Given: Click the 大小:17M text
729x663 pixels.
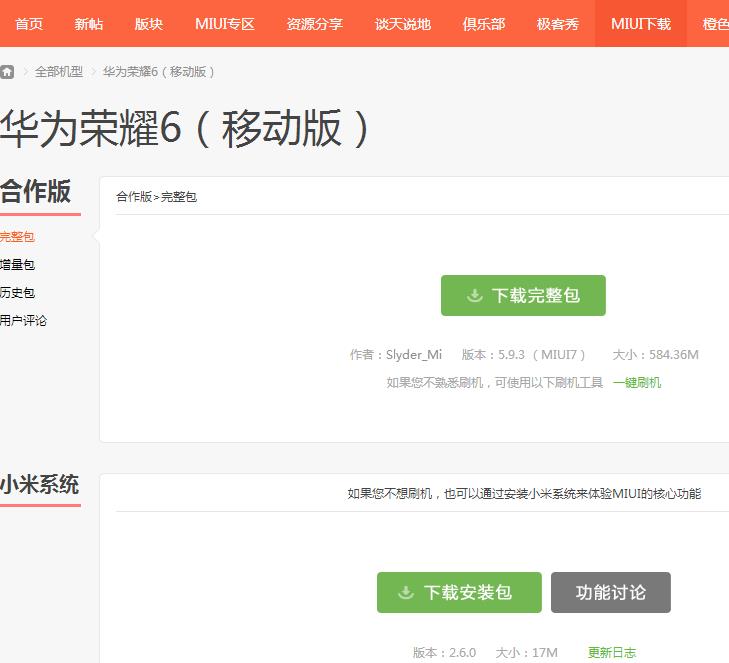Looking at the screenshot, I should point(527,652).
